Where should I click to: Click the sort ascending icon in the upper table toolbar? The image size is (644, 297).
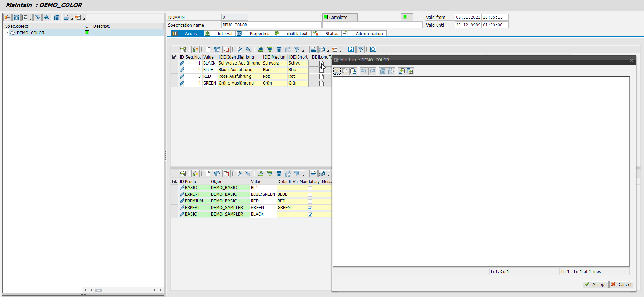coord(260,49)
